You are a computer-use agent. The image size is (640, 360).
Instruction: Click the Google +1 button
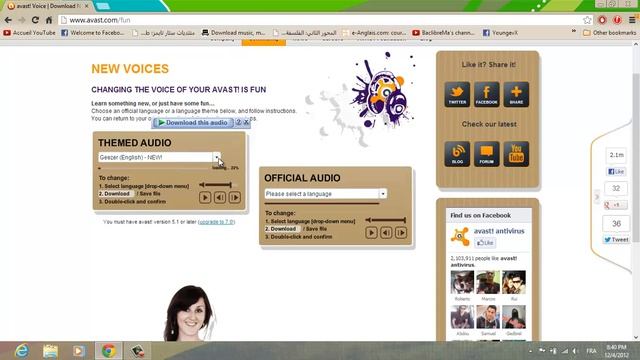point(616,205)
